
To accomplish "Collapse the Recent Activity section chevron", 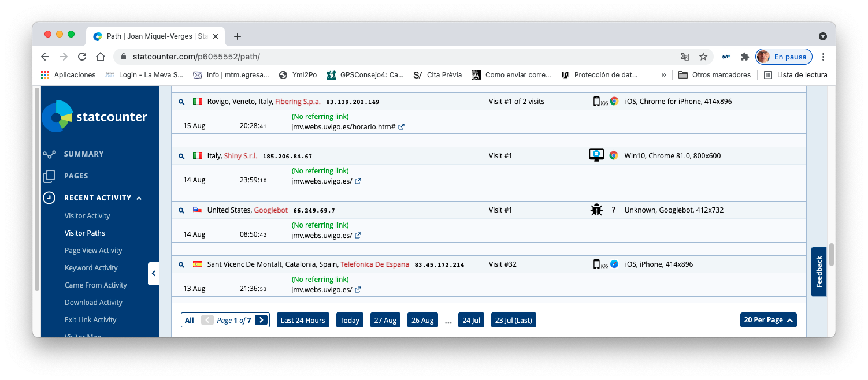I will (139, 198).
